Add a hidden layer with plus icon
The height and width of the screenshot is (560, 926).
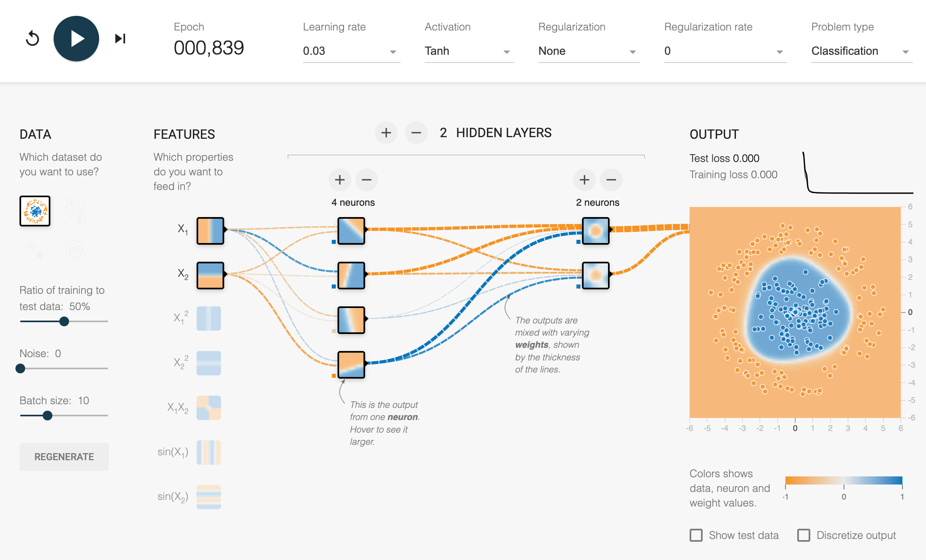[x=386, y=133]
